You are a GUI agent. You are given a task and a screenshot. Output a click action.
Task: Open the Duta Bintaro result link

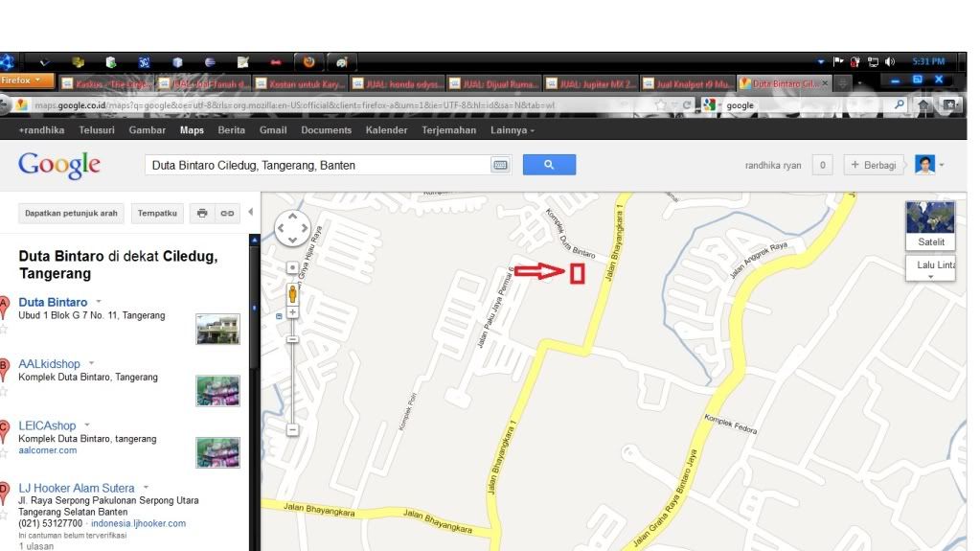click(53, 302)
